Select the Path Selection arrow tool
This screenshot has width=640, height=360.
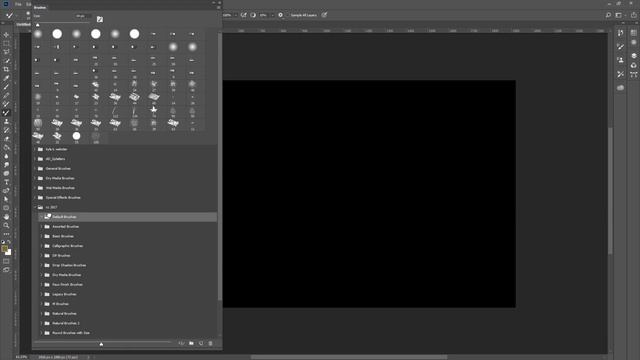click(6, 200)
